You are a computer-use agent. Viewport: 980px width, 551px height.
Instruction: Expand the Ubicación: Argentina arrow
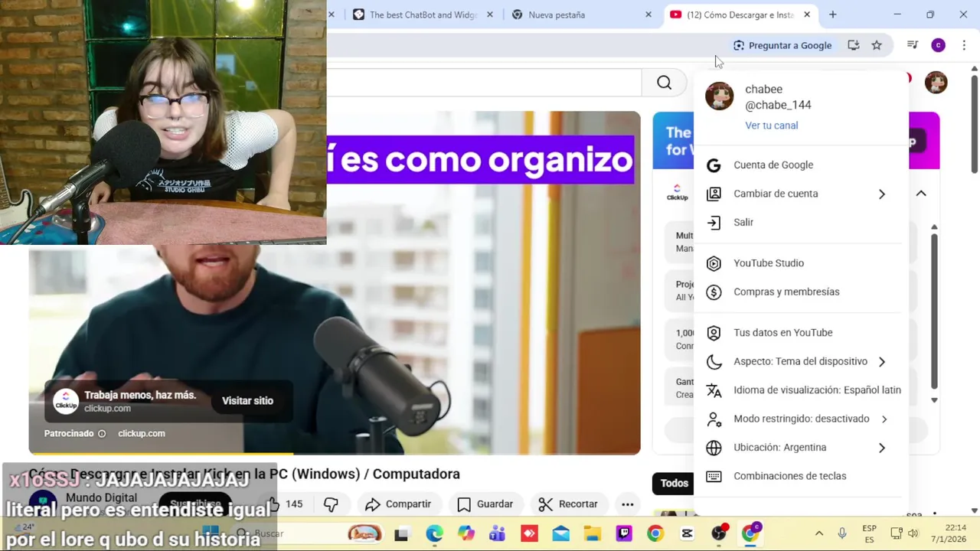881,448
